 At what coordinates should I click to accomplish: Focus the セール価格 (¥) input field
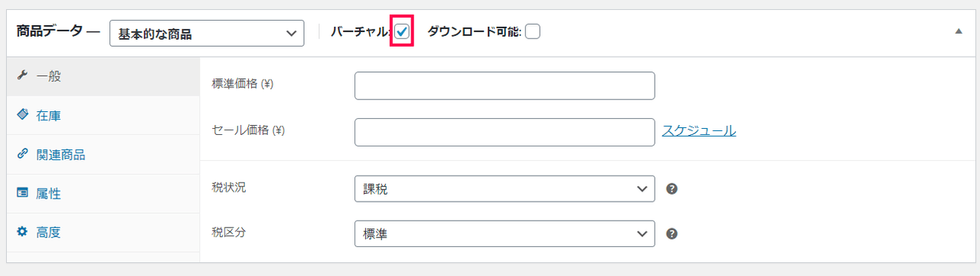click(x=505, y=132)
